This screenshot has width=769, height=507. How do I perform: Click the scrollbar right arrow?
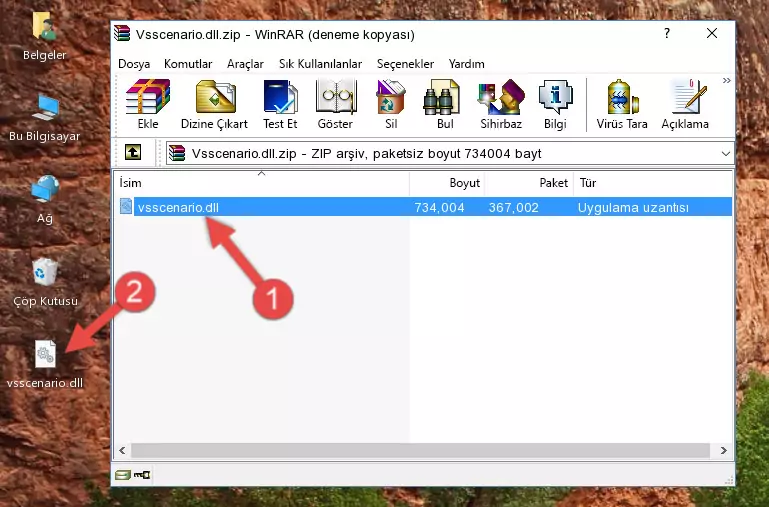723,450
